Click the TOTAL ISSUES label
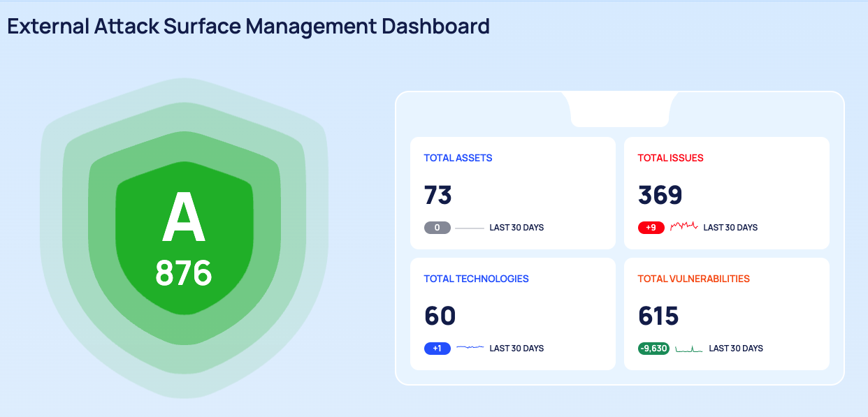868x417 pixels. 671,158
